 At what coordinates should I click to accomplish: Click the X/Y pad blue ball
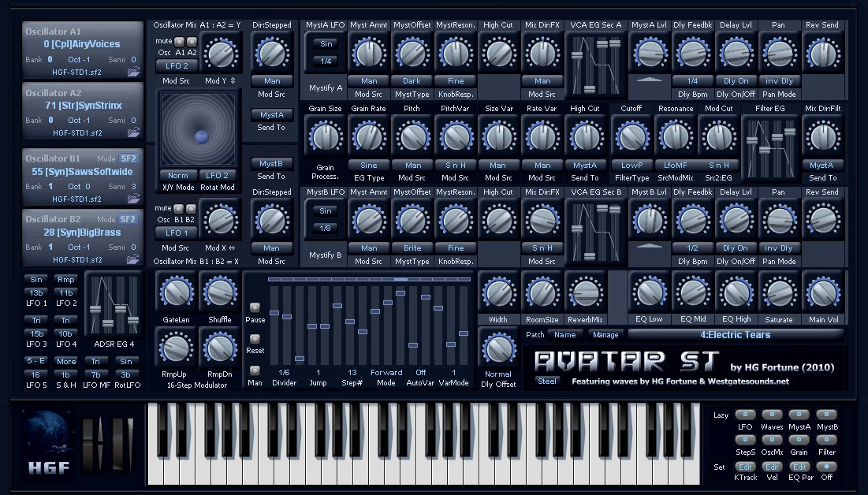click(202, 136)
